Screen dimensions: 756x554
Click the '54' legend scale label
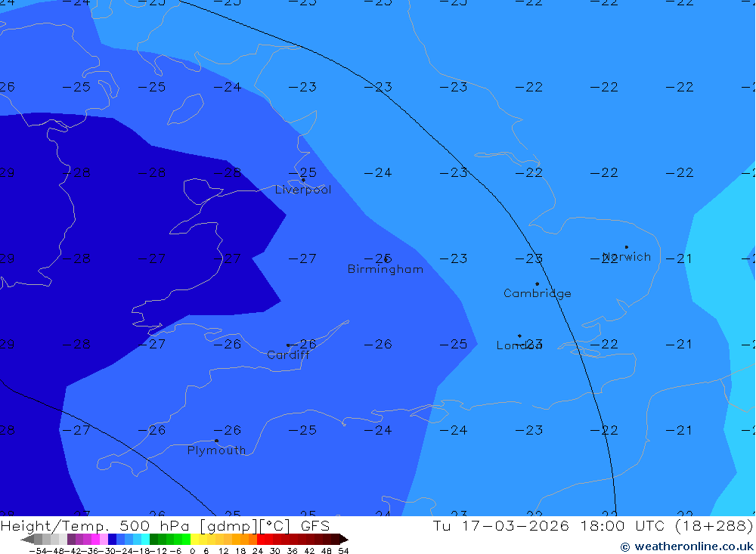[x=344, y=551]
